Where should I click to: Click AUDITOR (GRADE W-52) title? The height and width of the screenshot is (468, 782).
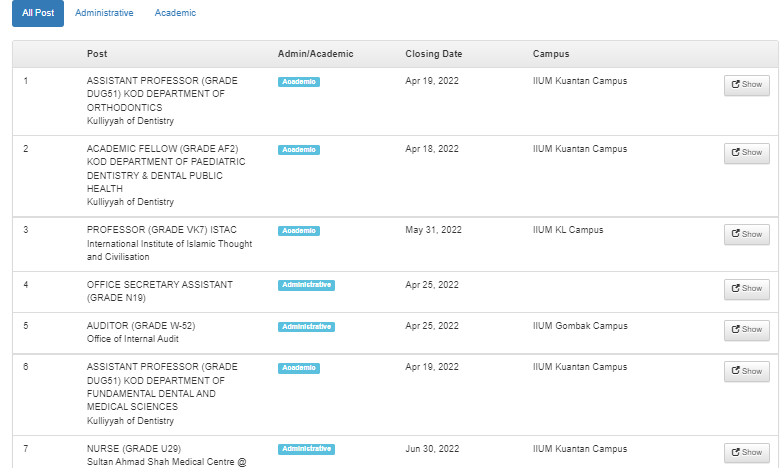[x=141, y=326]
